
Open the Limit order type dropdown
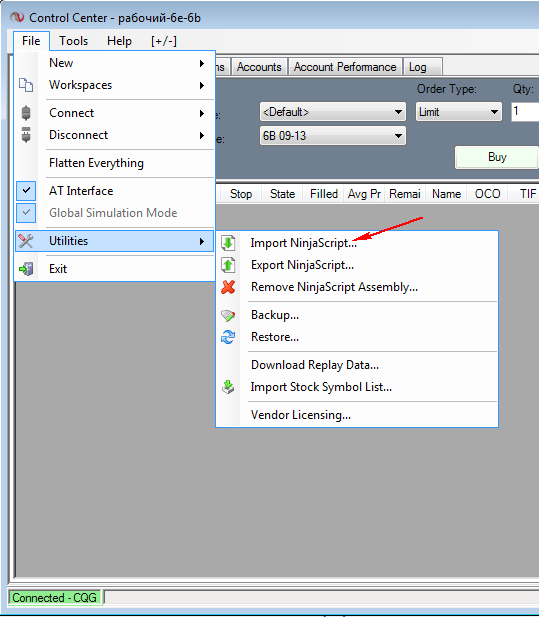[x=459, y=112]
